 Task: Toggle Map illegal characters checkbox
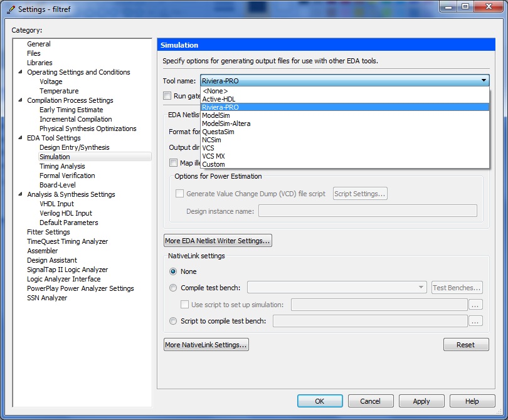tap(173, 162)
